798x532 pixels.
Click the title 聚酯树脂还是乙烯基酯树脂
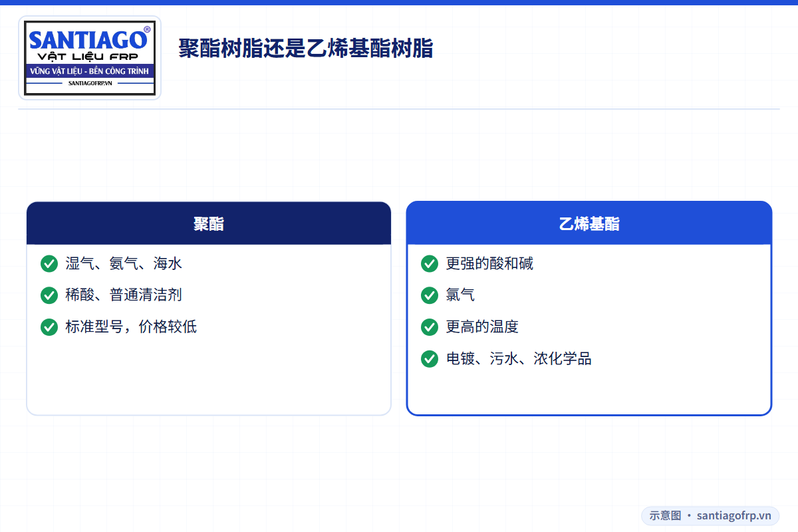[x=306, y=49]
